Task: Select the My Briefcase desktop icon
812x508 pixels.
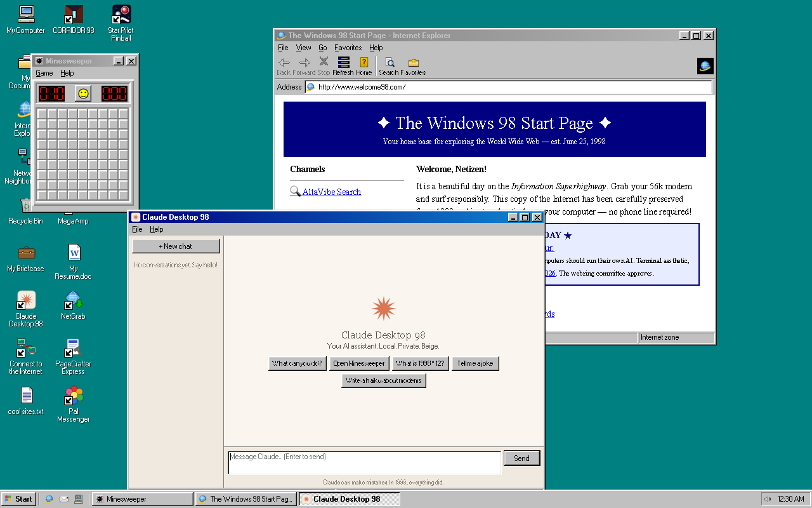Action: coord(26,258)
